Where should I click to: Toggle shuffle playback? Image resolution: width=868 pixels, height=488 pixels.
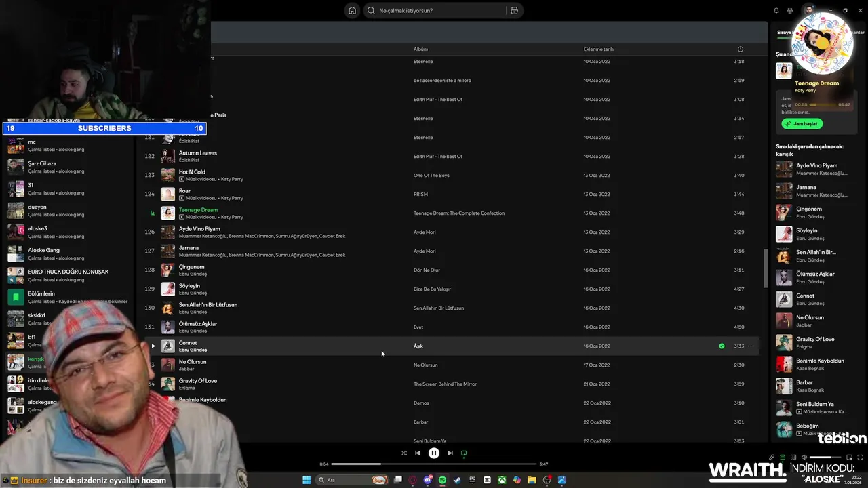[403, 453]
